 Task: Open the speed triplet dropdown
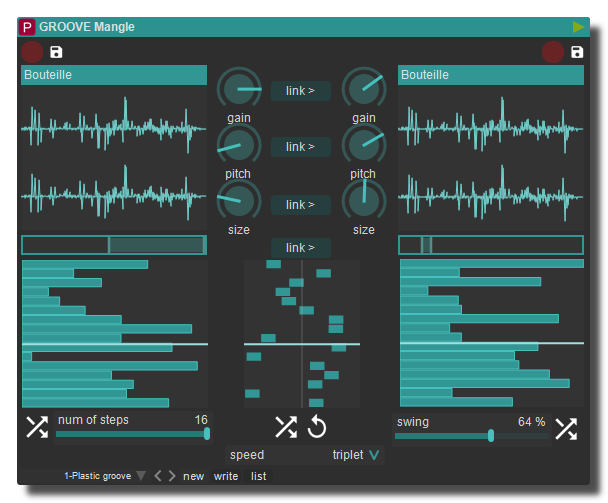coord(374,455)
